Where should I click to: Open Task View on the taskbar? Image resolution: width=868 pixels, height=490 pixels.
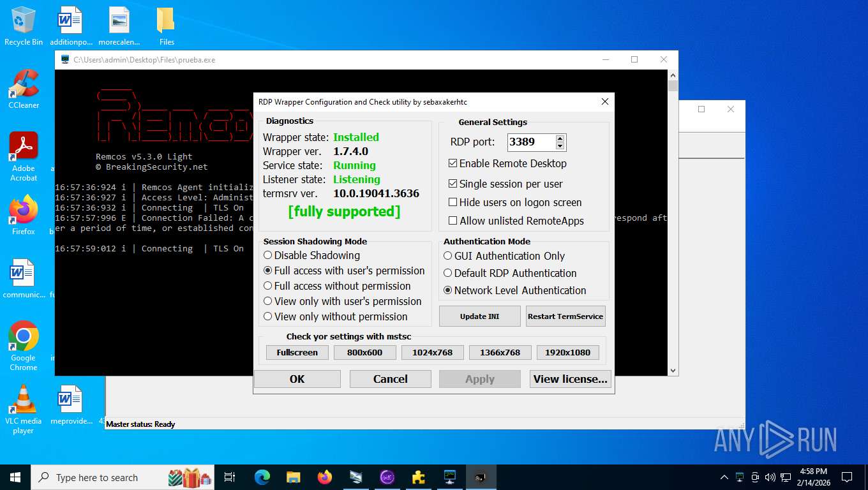click(230, 477)
